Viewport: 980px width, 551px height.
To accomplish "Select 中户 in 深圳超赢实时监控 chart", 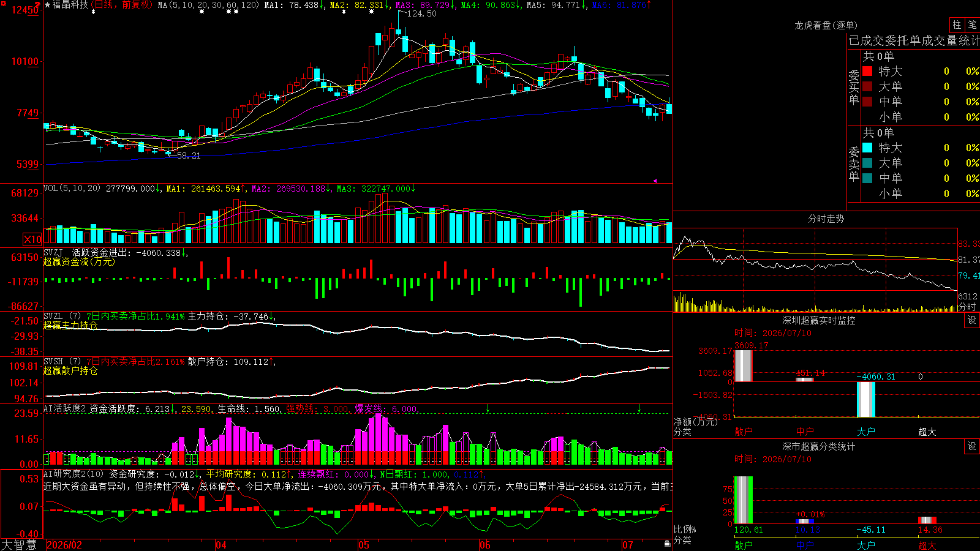I will tap(805, 432).
